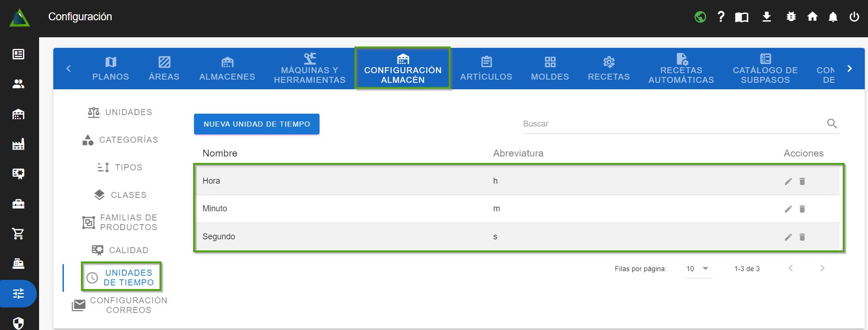The height and width of the screenshot is (330, 868).
Task: Click the trash icon for Segundo row
Action: click(802, 237)
